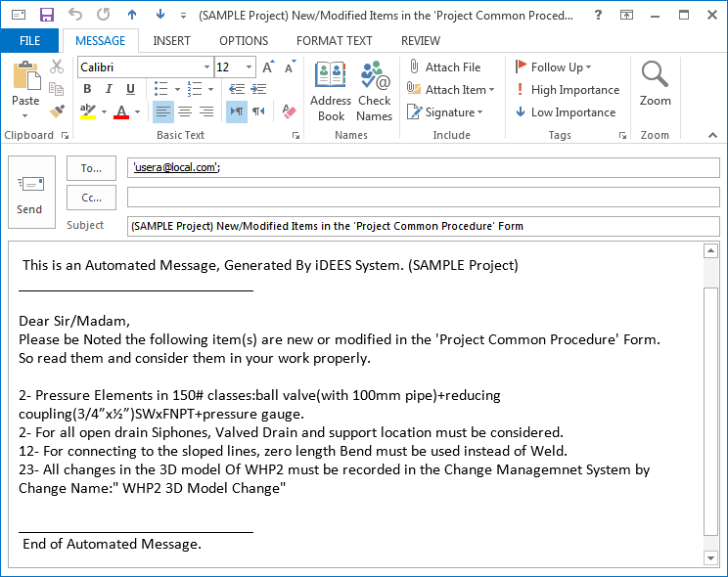Image resolution: width=728 pixels, height=577 pixels.
Task: Open Basic Text dialog launcher
Action: 296,136
